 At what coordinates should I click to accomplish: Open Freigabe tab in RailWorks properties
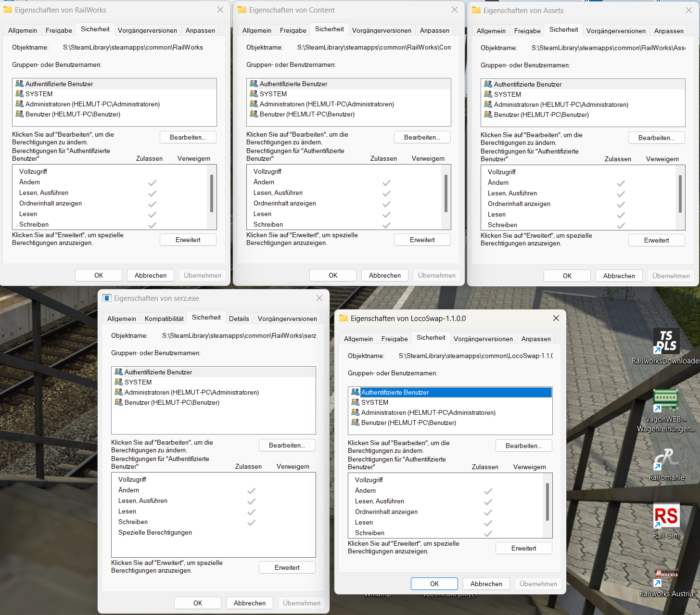[x=59, y=30]
